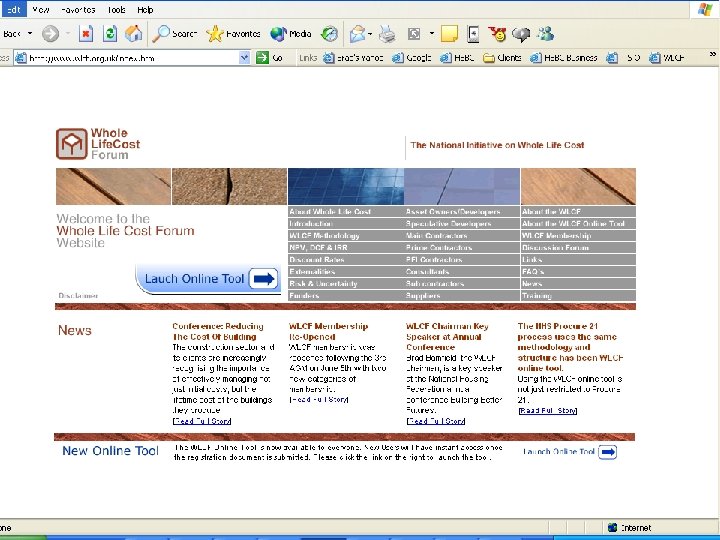Viewport: 720px width, 540px height.
Task: Read Full Story for NHS Procure 21
Action: pos(547,411)
